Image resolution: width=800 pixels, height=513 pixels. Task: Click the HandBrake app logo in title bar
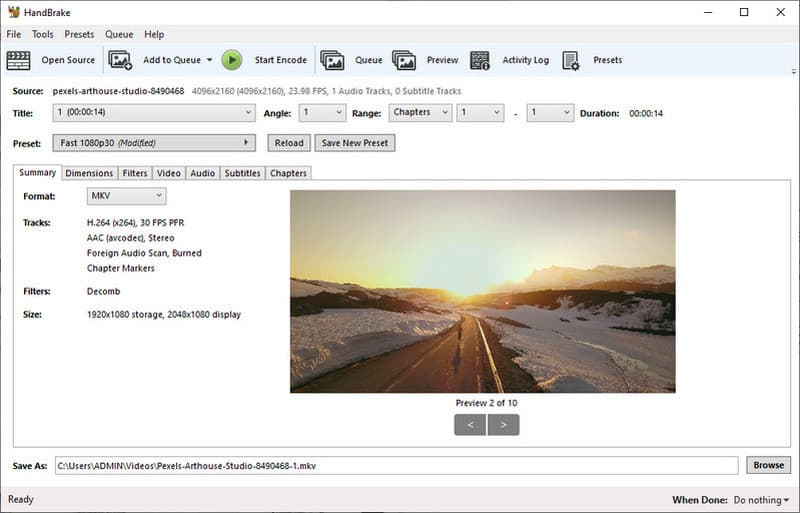click(13, 12)
